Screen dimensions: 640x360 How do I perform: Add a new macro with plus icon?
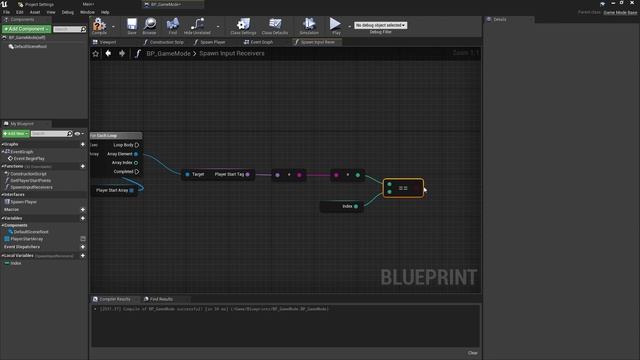(83, 209)
